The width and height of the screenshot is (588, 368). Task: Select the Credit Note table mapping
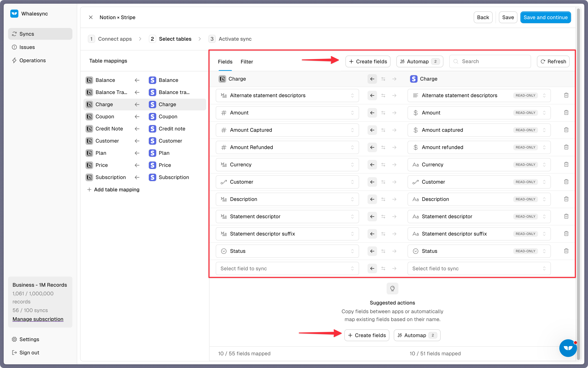tap(145, 129)
